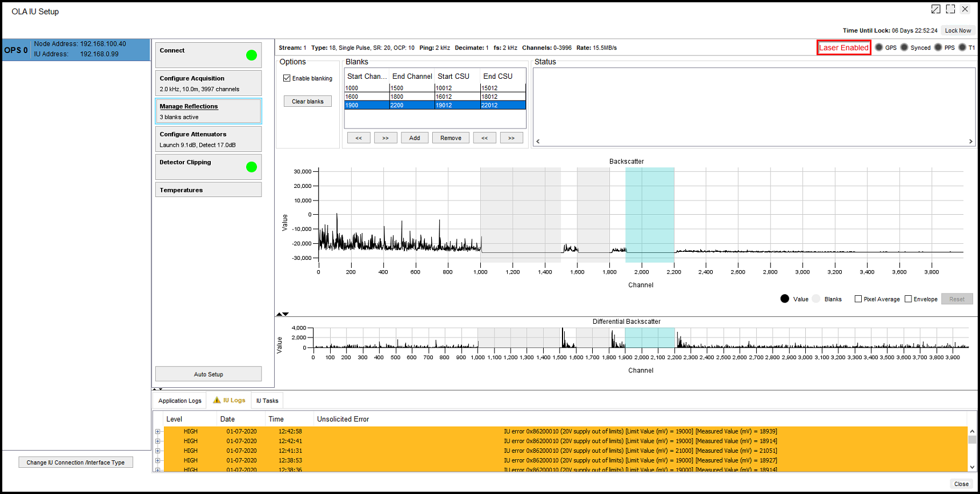Uncheck the Enable blanking checkbox

(x=287, y=78)
